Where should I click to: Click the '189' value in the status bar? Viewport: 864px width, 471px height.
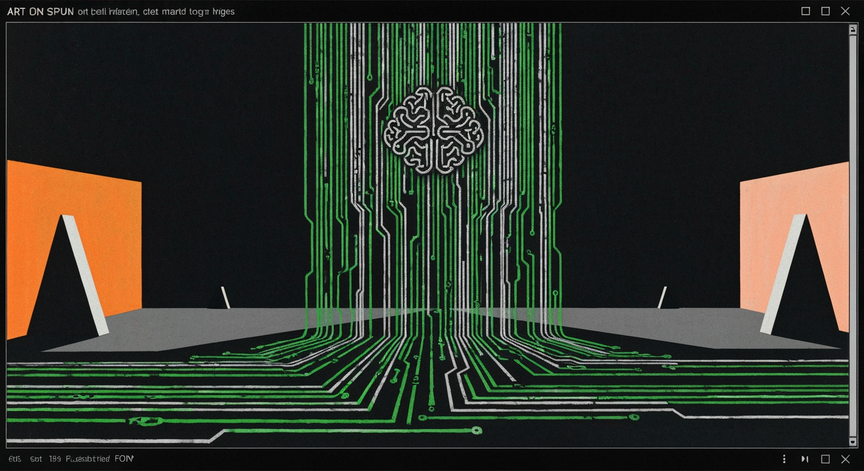point(55,458)
